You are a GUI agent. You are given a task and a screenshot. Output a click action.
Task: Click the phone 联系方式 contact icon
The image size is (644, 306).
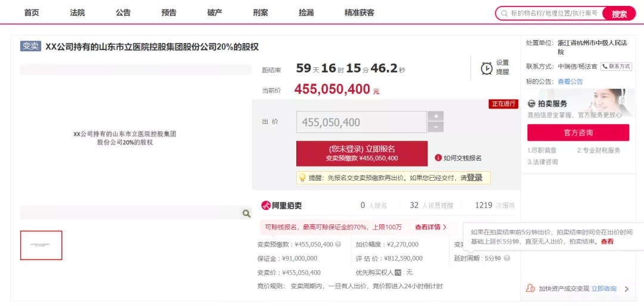pyautogui.click(x=605, y=66)
